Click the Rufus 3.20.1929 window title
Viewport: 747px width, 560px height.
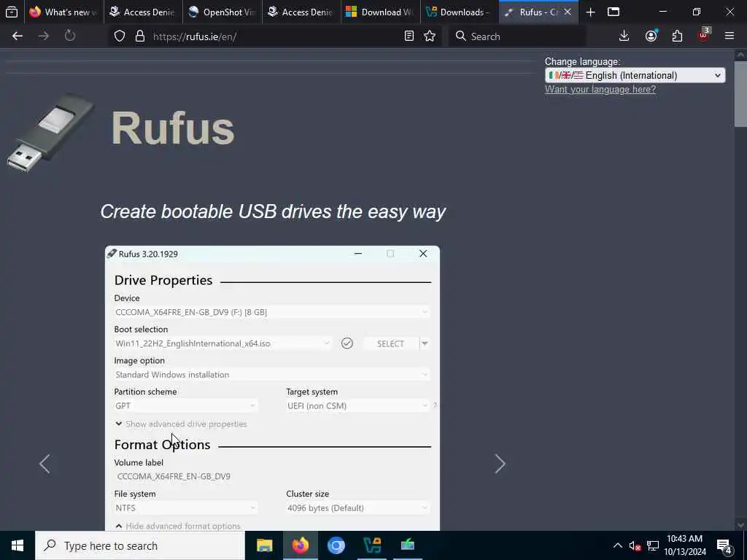click(x=148, y=254)
